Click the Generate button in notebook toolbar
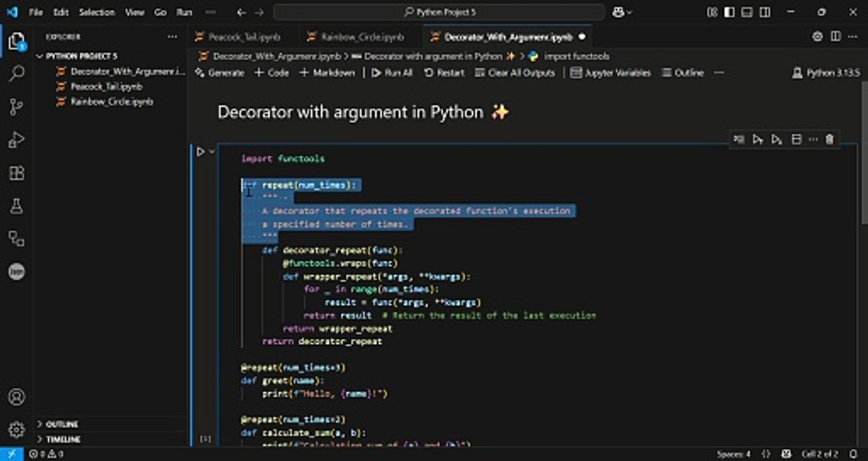Image resolution: width=868 pixels, height=461 pixels. 220,73
